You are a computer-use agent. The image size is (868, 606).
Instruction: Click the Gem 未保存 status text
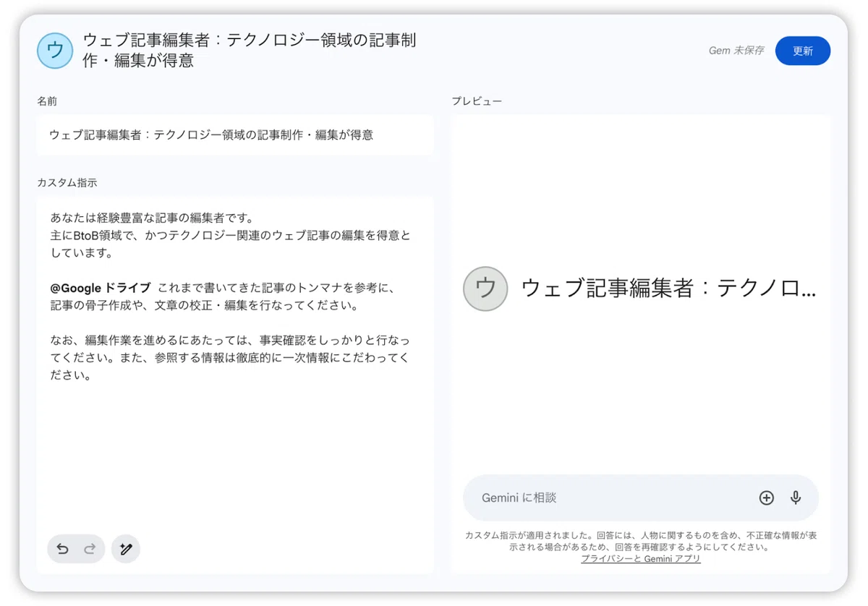(736, 51)
